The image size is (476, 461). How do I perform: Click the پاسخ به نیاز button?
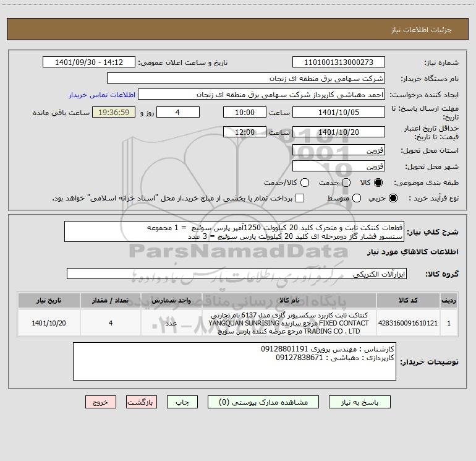[x=359, y=402]
